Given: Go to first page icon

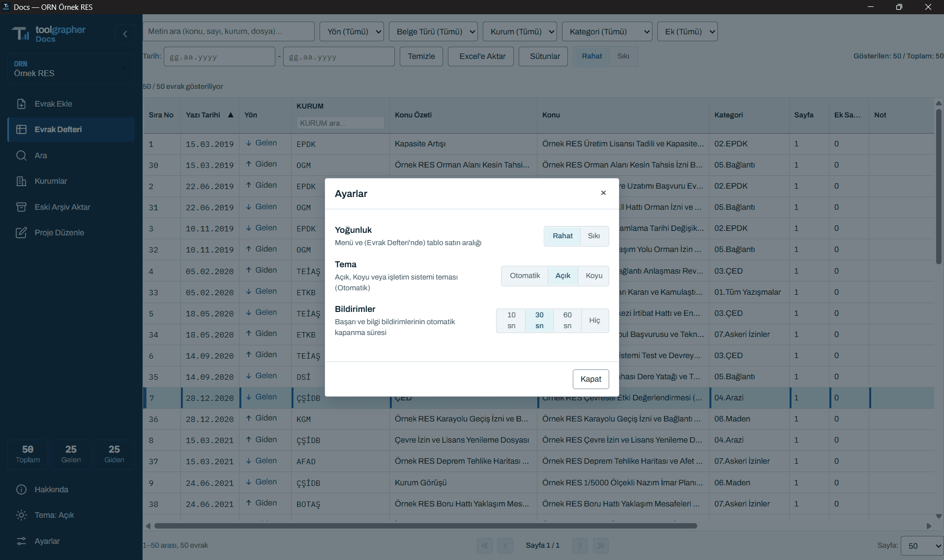Looking at the screenshot, I should point(485,546).
